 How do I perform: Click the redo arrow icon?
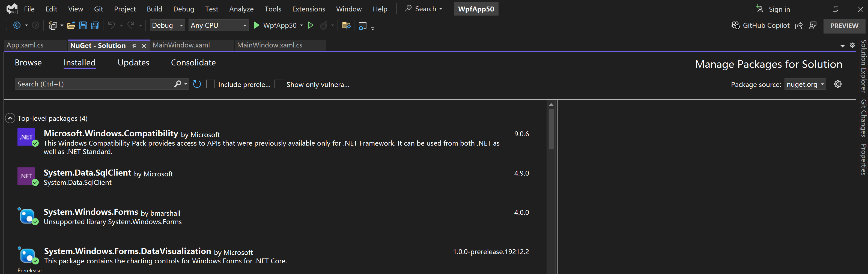point(131,25)
